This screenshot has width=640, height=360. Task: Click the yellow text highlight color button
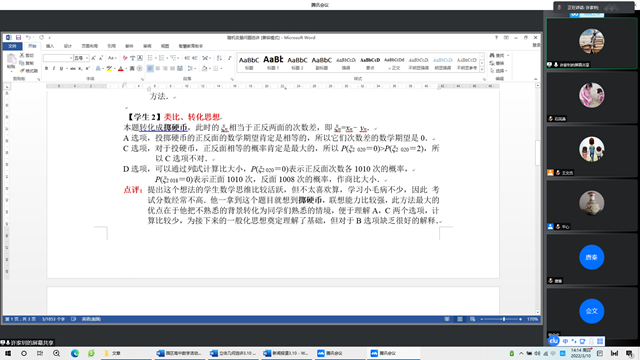109,69
